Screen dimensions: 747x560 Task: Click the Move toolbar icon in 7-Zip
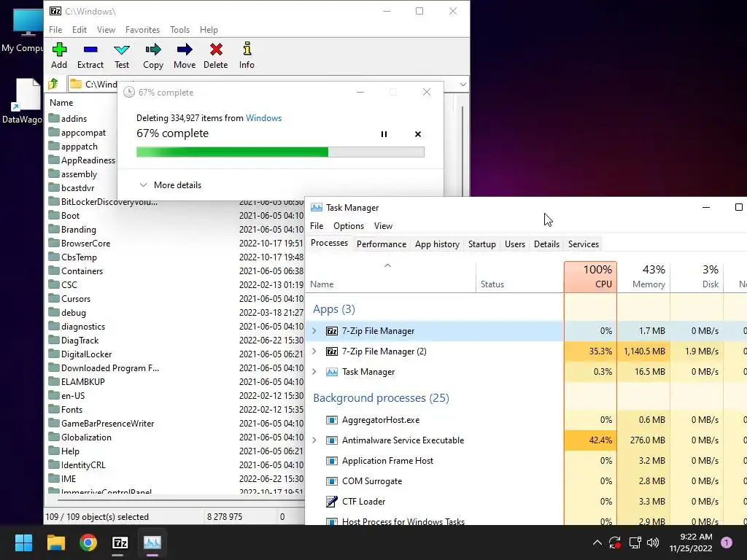[185, 50]
